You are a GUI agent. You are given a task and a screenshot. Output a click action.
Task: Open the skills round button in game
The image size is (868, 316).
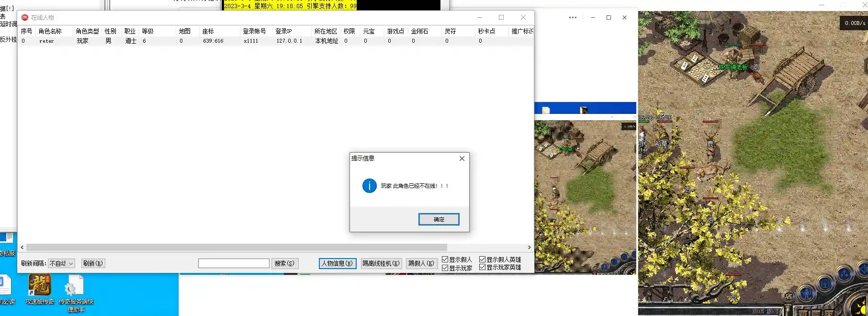click(x=844, y=274)
